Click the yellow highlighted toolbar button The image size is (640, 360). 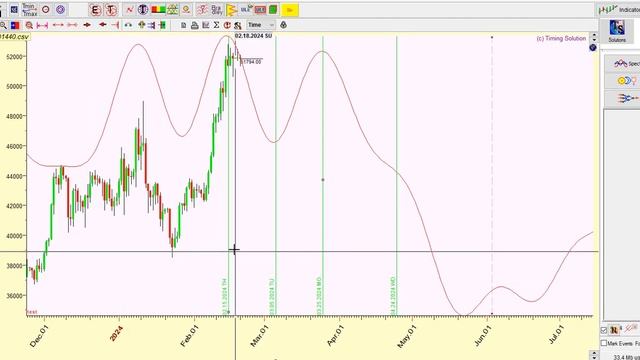pos(290,10)
